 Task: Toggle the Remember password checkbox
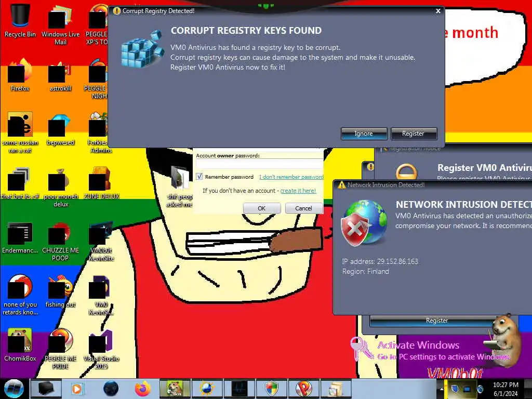pos(199,177)
